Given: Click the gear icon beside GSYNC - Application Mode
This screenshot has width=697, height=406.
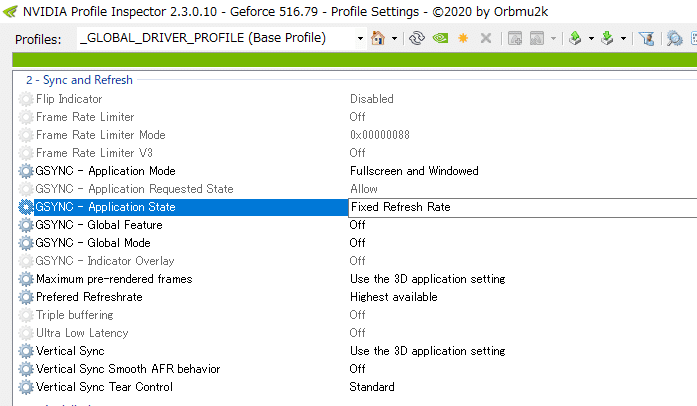Looking at the screenshot, I should 26,171.
